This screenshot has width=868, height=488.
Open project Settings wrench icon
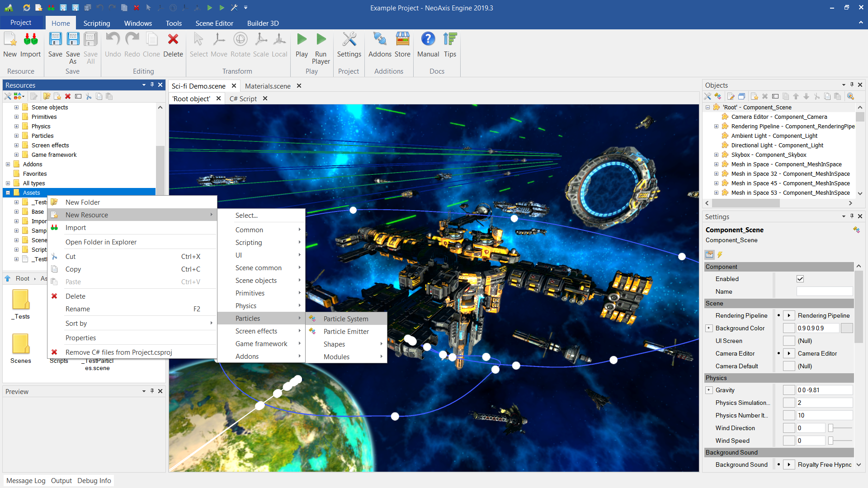pos(349,40)
